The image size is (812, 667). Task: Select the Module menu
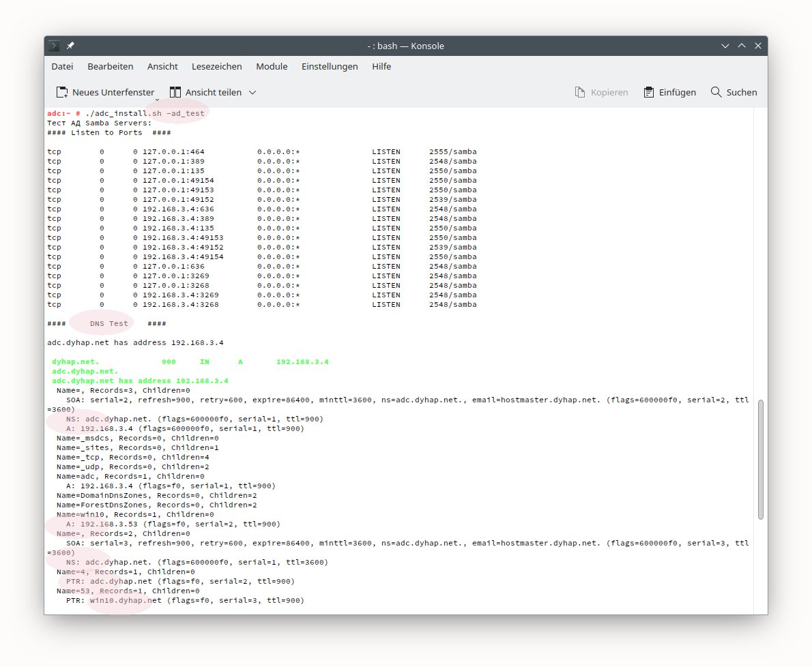pos(272,66)
